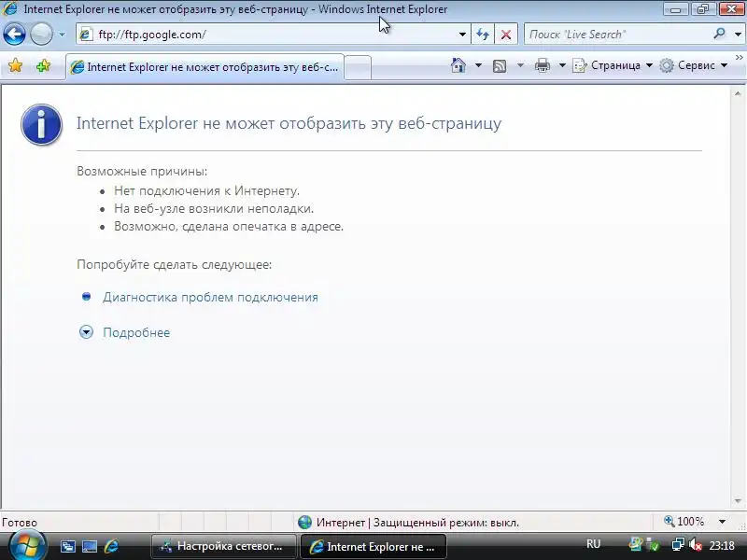Click the Show desktop quick launch icon
The height and width of the screenshot is (560, 747).
click(89, 546)
